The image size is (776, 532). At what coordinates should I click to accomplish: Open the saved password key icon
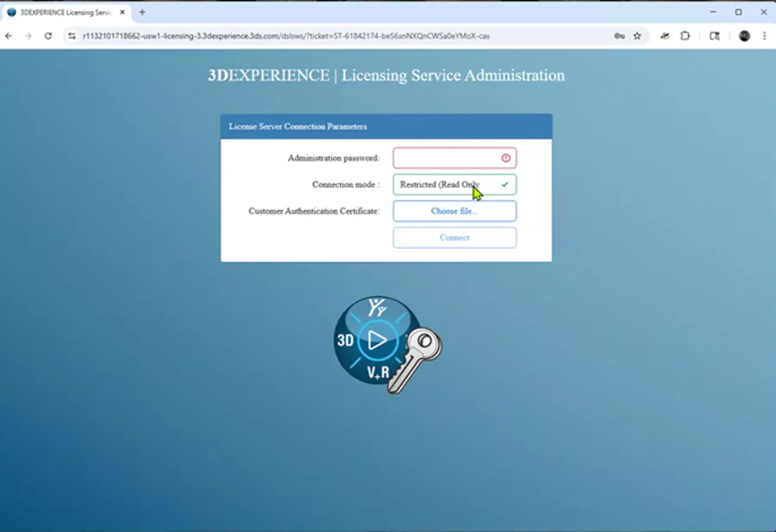pyautogui.click(x=619, y=35)
